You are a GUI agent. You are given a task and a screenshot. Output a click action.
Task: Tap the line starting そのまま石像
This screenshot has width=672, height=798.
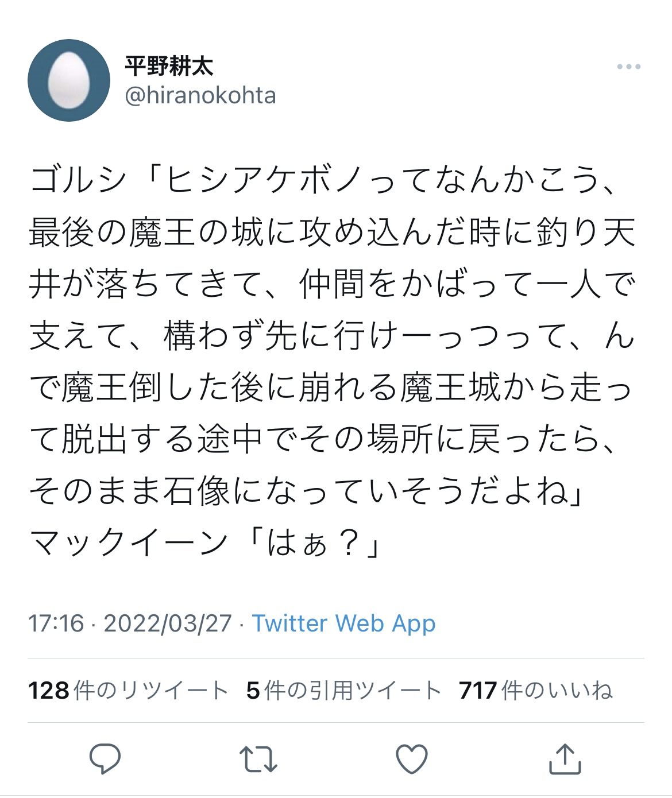[x=306, y=491]
